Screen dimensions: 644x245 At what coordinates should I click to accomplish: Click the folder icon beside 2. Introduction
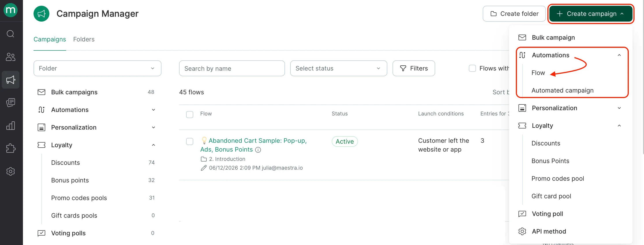[x=204, y=159]
